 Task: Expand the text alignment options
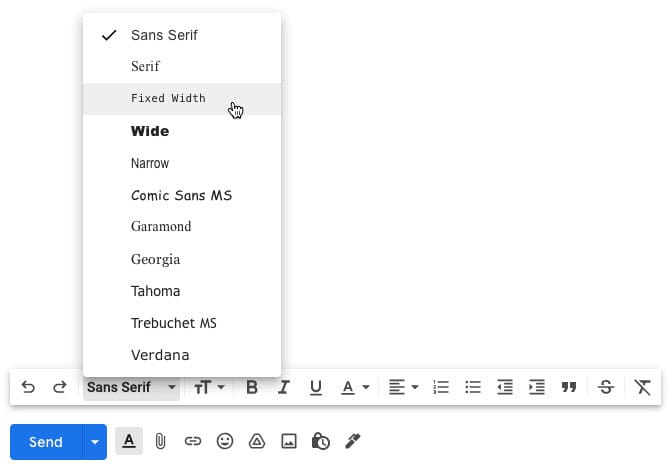(x=403, y=387)
